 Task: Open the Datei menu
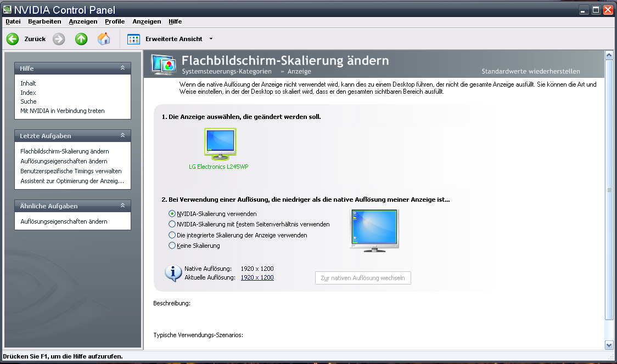[x=13, y=21]
